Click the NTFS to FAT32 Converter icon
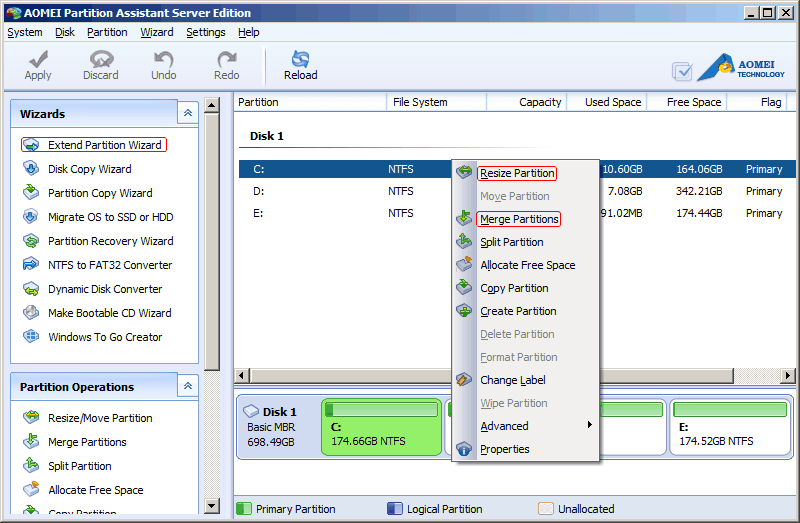The height and width of the screenshot is (523, 800). (31, 264)
